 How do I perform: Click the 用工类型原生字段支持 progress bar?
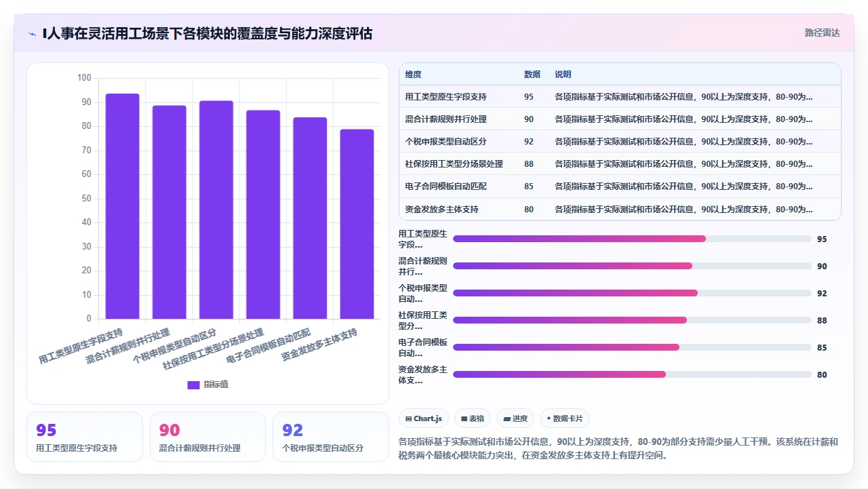tap(632, 239)
